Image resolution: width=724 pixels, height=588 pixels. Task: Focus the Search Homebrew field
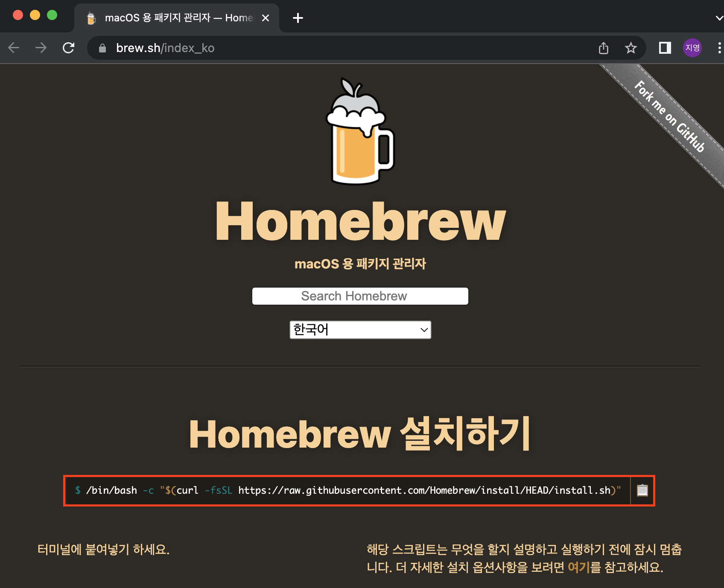(360, 296)
